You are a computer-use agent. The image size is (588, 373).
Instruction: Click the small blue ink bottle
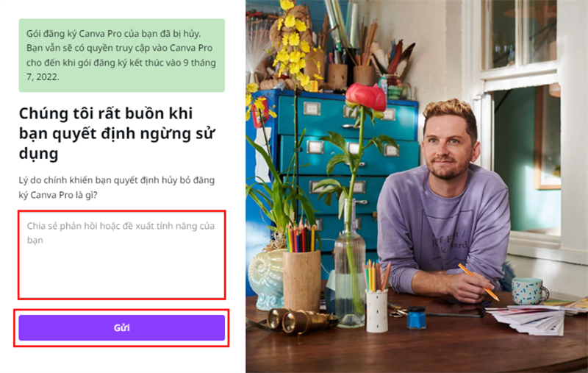coord(416,318)
